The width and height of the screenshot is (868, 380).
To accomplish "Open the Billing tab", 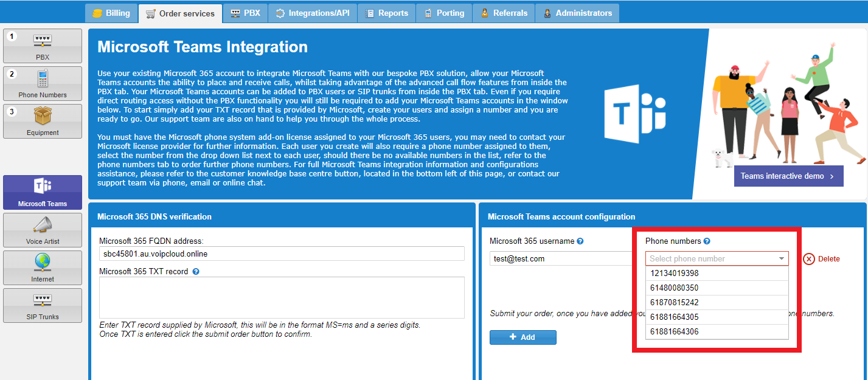I will pos(111,13).
